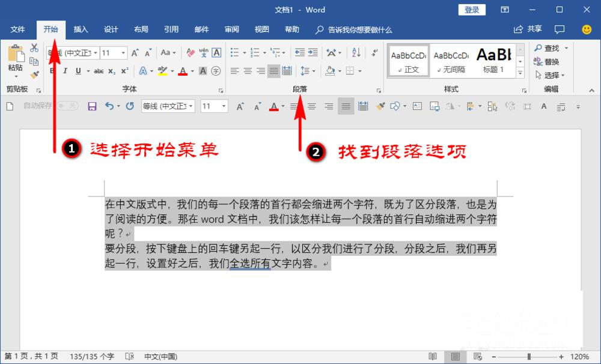Click the 替换 (Replace) button

(546, 61)
